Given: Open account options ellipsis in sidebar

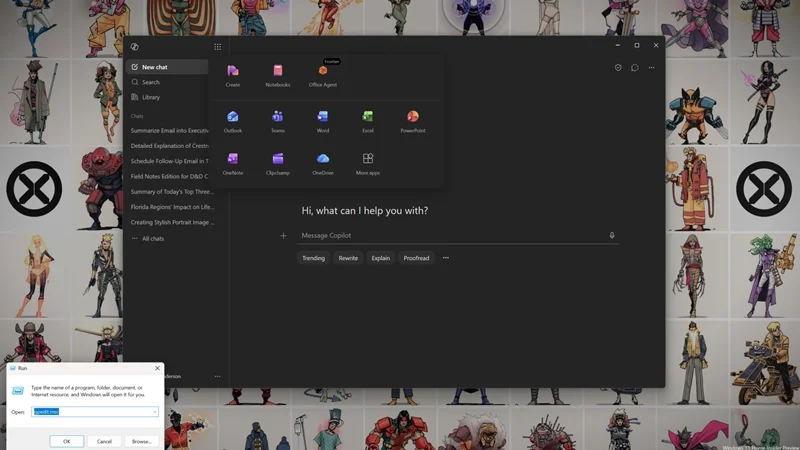Looking at the screenshot, I should pos(217,377).
